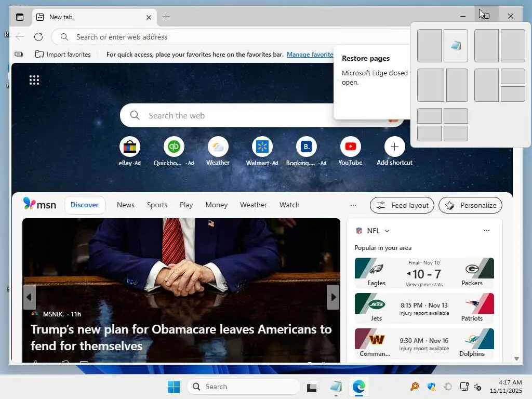The height and width of the screenshot is (399, 532).
Task: Open the Watch tab
Action: tap(289, 205)
